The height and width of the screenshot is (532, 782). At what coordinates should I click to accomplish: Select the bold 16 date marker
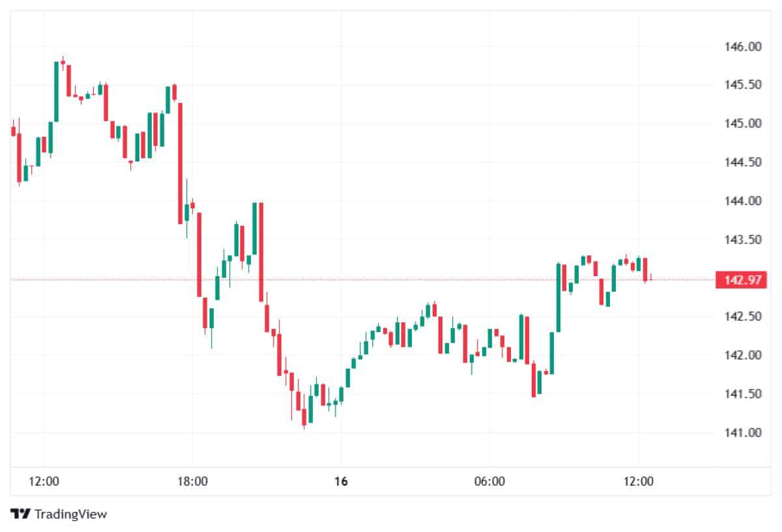[341, 482]
